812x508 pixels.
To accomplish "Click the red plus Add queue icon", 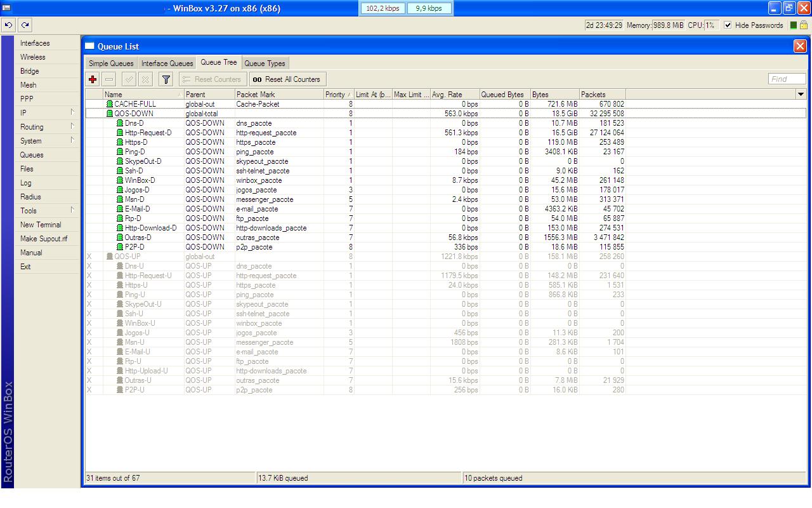I will point(93,79).
